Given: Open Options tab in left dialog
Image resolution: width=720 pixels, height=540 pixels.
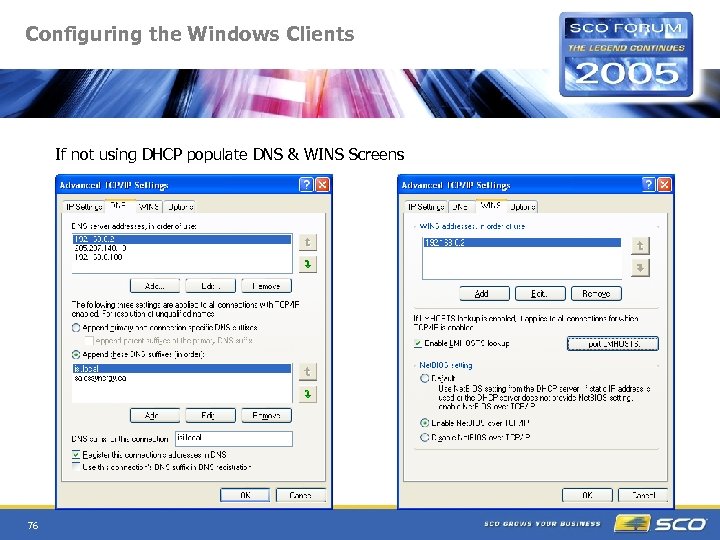Looking at the screenshot, I should (180, 207).
